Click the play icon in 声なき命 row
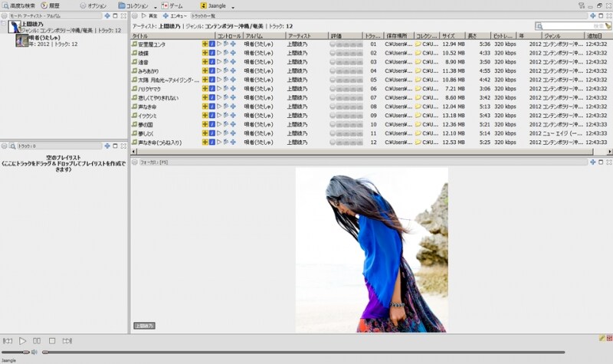 click(x=218, y=107)
